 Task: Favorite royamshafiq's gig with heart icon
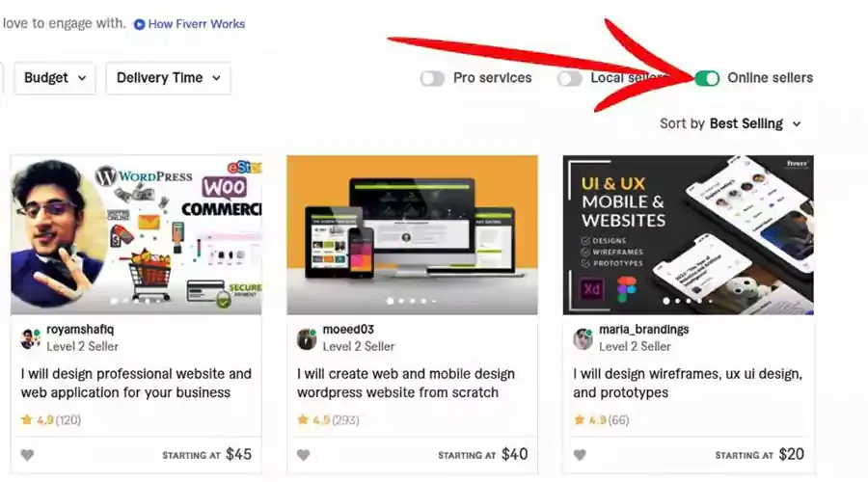tap(27, 455)
